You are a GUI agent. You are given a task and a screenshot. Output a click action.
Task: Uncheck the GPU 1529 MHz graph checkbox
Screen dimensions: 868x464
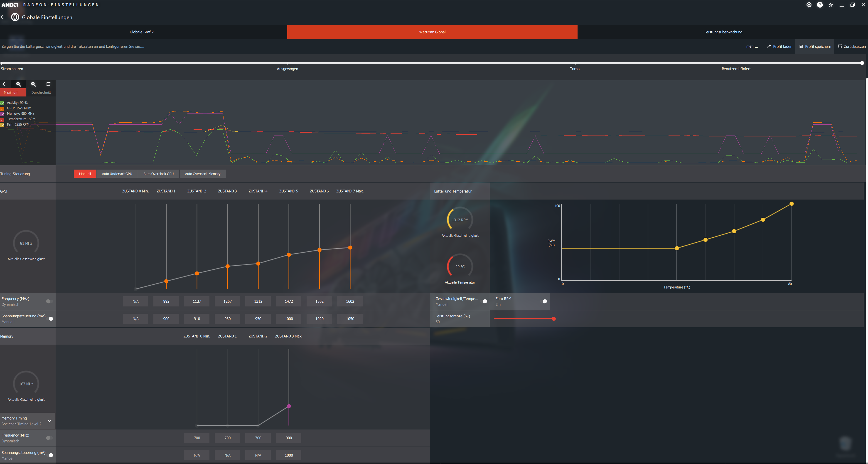point(2,109)
